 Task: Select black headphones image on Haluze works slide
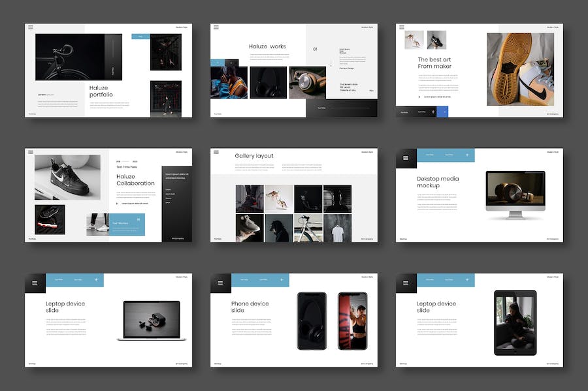[268, 83]
